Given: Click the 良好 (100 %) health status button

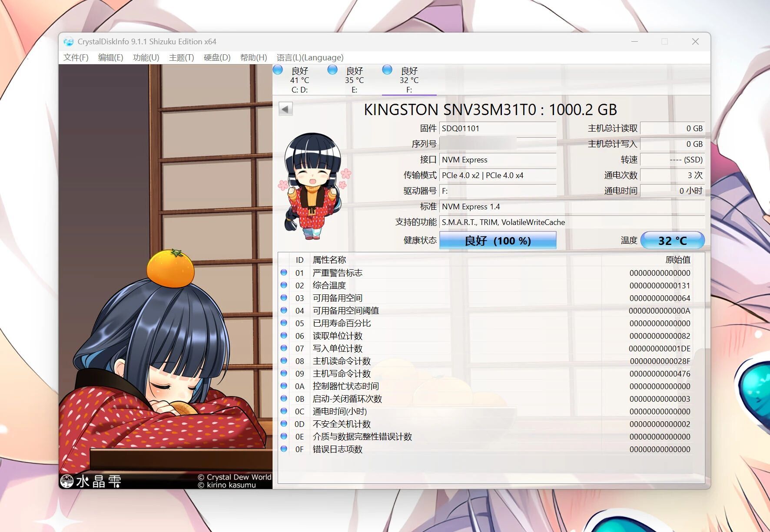Looking at the screenshot, I should 498,241.
